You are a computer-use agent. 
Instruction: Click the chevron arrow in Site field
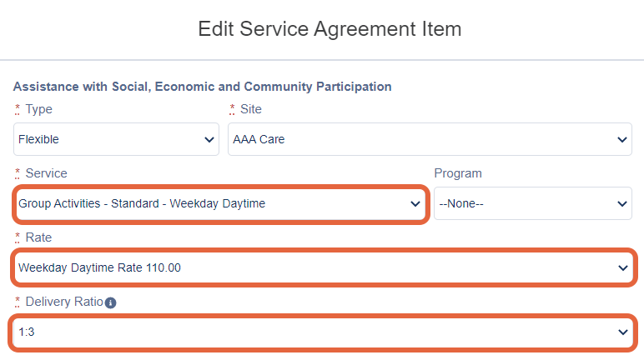[621, 139]
